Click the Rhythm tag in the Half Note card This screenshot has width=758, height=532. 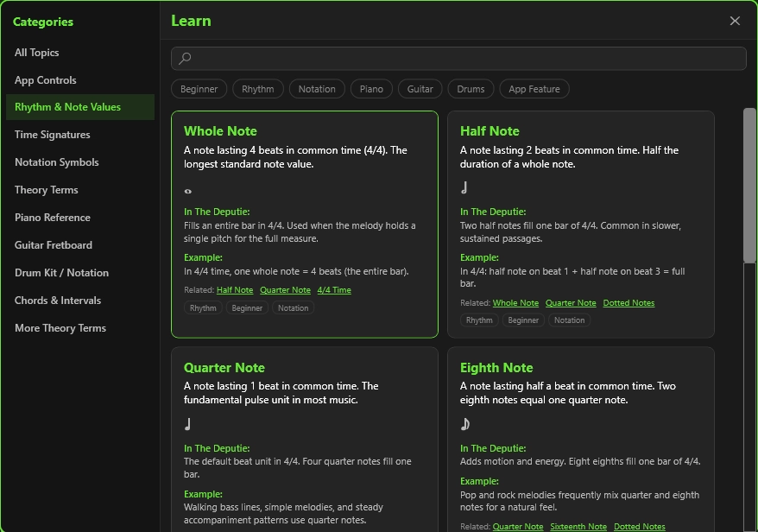pyautogui.click(x=479, y=320)
